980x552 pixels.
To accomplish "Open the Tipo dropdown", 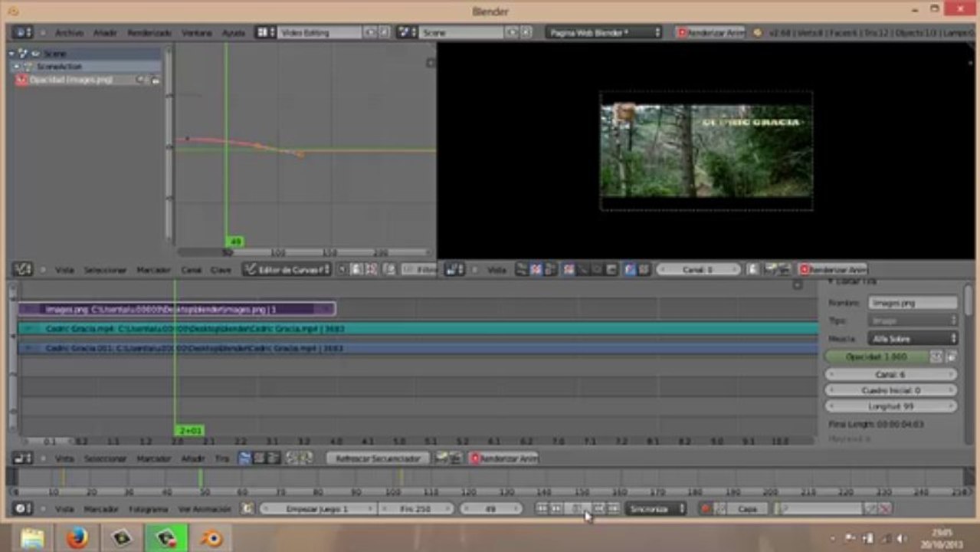I will tap(913, 320).
